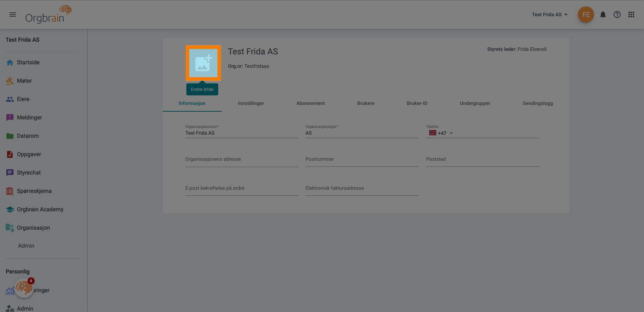Switch to the Sendingslogg tab
This screenshot has width=644, height=312.
538,103
